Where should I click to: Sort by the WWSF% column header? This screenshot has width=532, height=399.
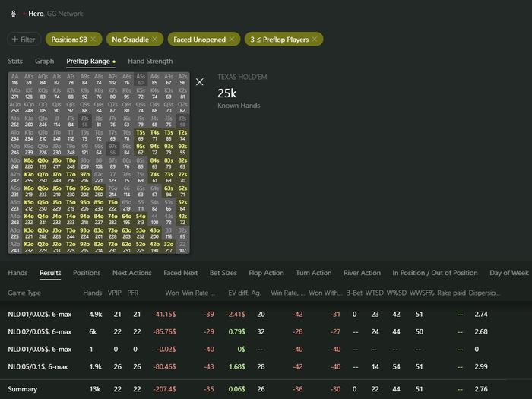[x=422, y=293]
